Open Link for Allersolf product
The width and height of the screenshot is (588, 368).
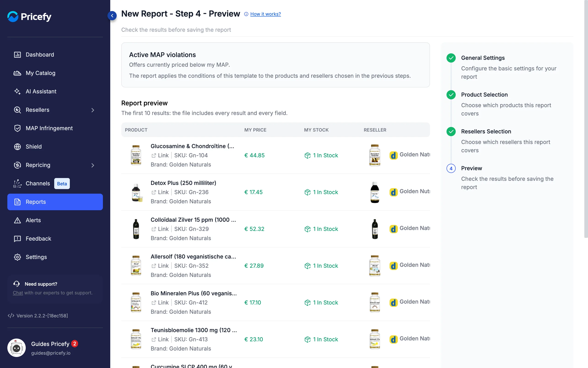point(160,266)
